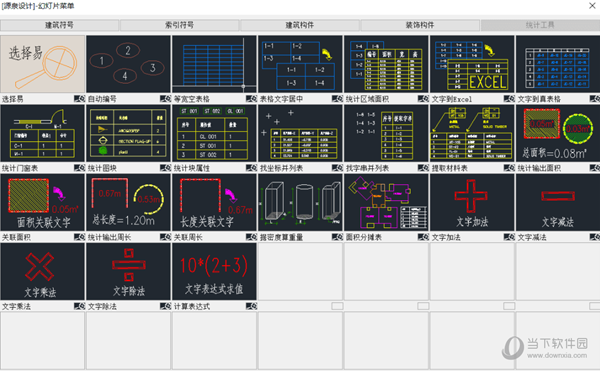Open the small icon beside 文字到Excel label
Screen dimensions: 600x371
[509, 99]
